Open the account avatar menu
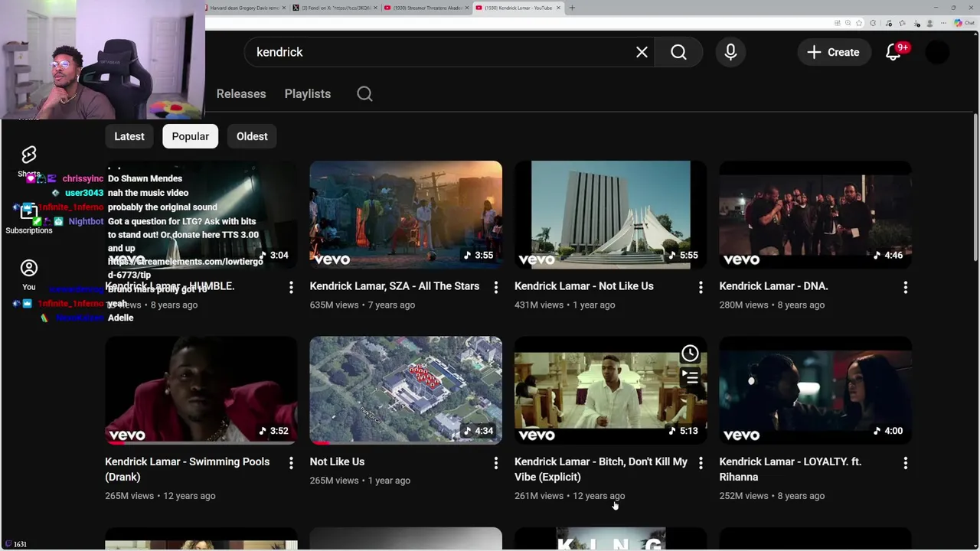980x551 pixels. tap(937, 52)
